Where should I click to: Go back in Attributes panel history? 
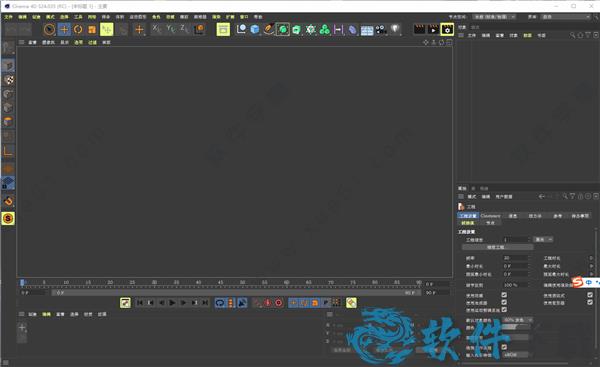[x=541, y=196]
